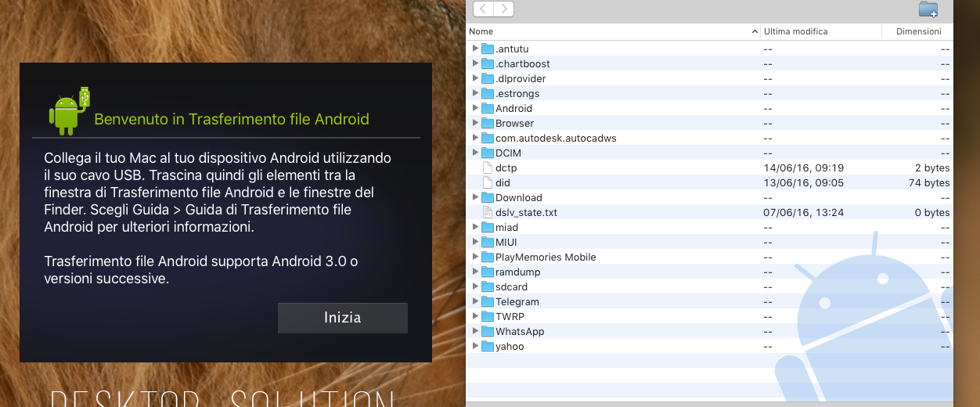This screenshot has width=980, height=407.
Task: Click the PlayMemories Mobile folder icon
Action: click(x=488, y=257)
